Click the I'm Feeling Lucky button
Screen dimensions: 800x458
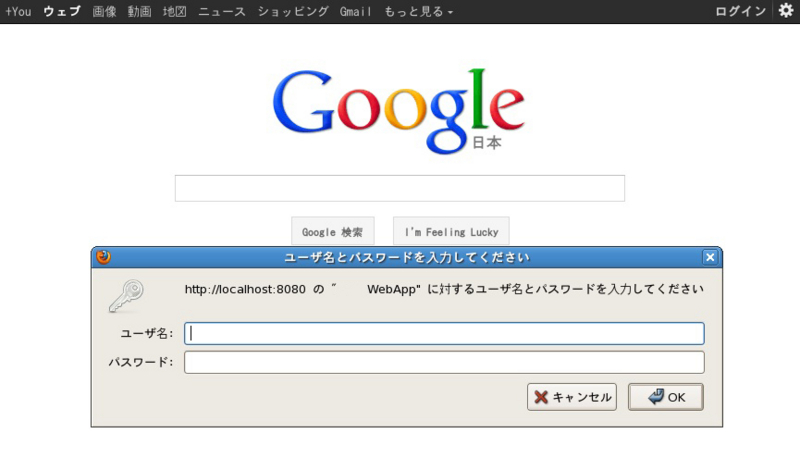tap(451, 232)
